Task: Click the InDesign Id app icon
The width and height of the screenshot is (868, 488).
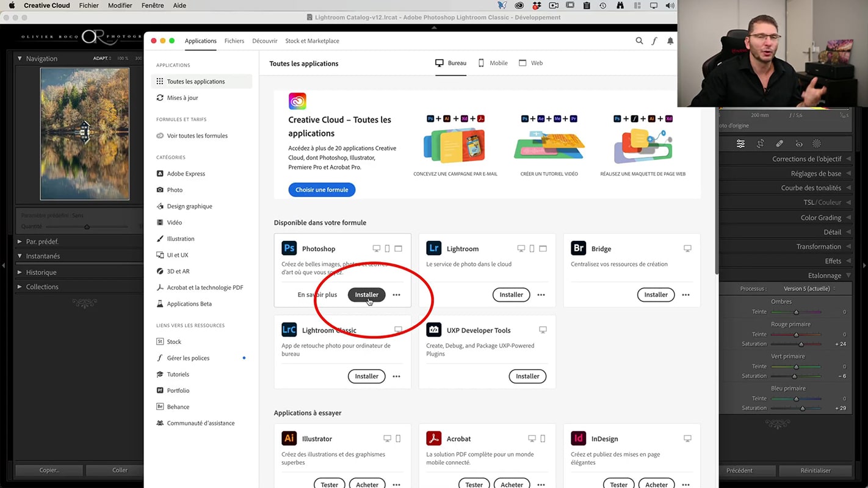Action: (x=579, y=439)
